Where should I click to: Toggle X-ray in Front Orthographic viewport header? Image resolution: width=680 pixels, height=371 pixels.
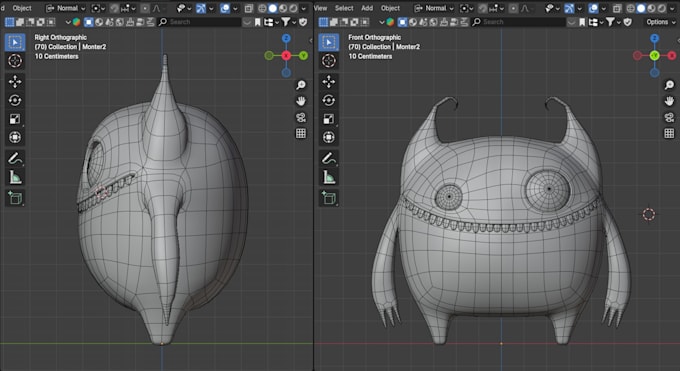[616, 9]
